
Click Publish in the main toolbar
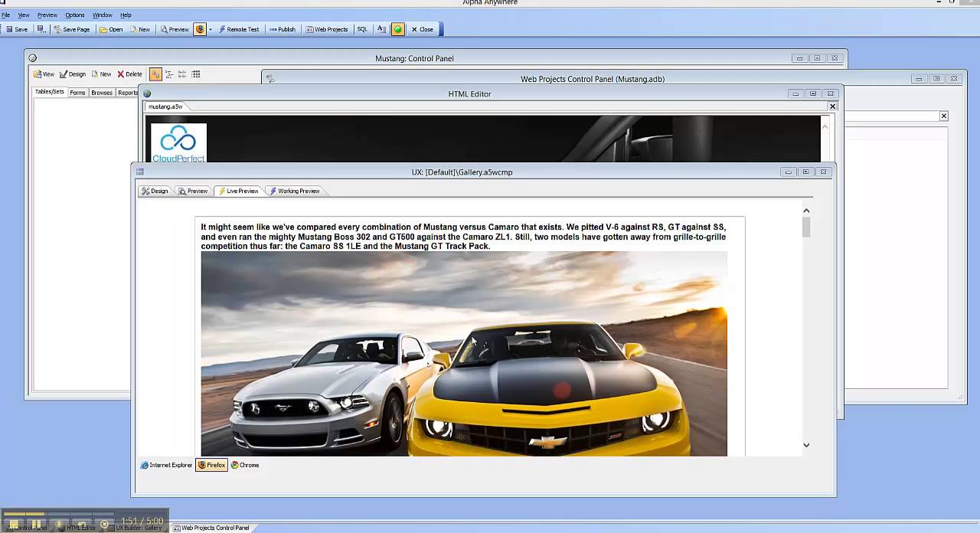click(282, 29)
